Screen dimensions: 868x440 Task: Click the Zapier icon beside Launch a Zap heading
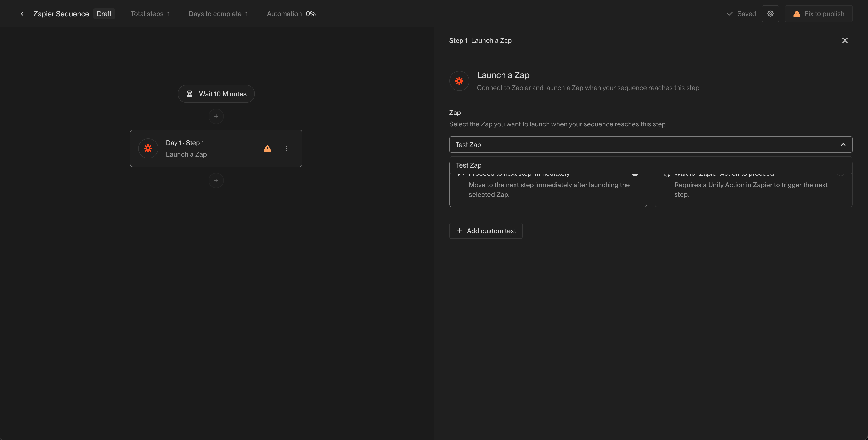pyautogui.click(x=459, y=81)
